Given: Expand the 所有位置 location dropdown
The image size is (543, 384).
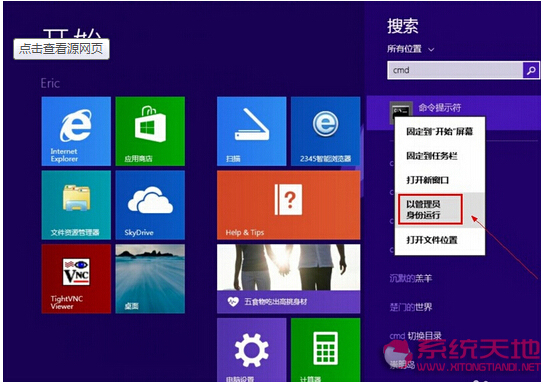Looking at the screenshot, I should [x=410, y=49].
